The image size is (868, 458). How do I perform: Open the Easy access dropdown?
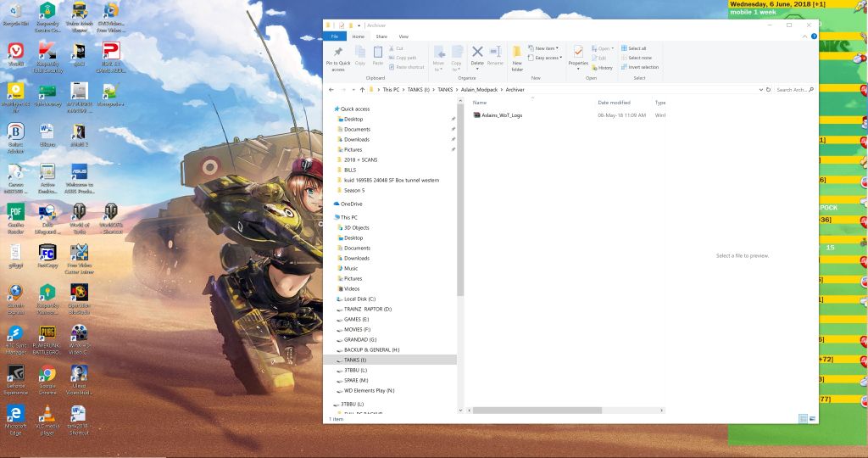click(545, 58)
